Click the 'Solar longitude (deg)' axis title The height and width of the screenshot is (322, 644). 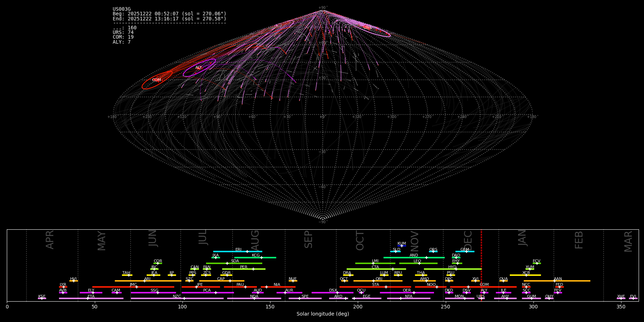click(323, 314)
